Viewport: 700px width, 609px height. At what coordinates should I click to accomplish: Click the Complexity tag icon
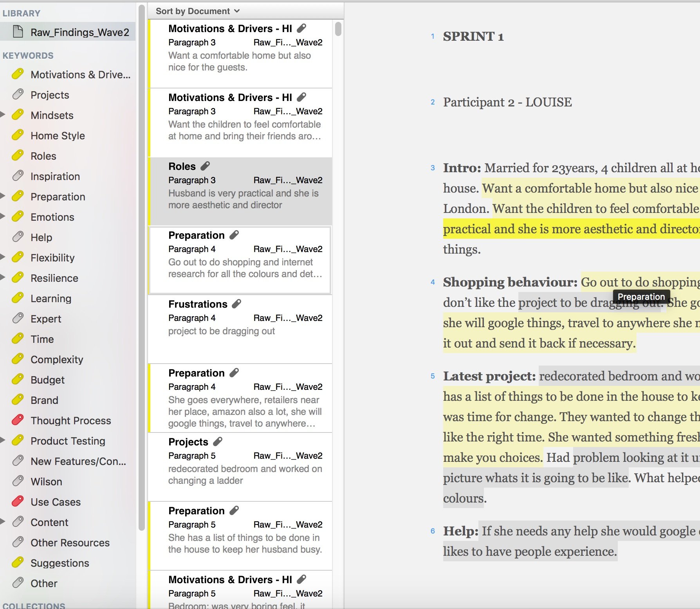[18, 359]
